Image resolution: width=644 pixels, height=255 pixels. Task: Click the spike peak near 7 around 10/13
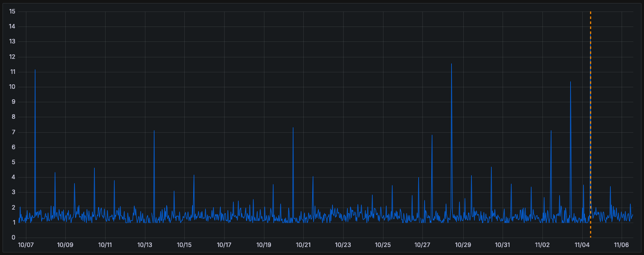tap(154, 131)
